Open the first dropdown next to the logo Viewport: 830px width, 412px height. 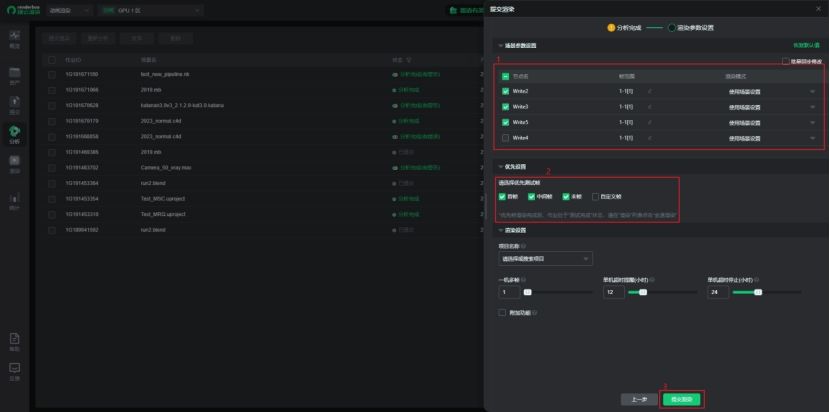pyautogui.click(x=70, y=11)
